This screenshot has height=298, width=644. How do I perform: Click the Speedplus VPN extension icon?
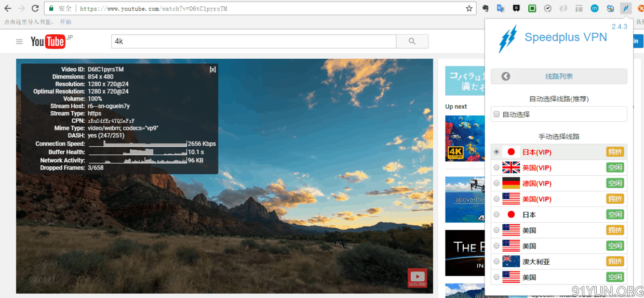626,8
